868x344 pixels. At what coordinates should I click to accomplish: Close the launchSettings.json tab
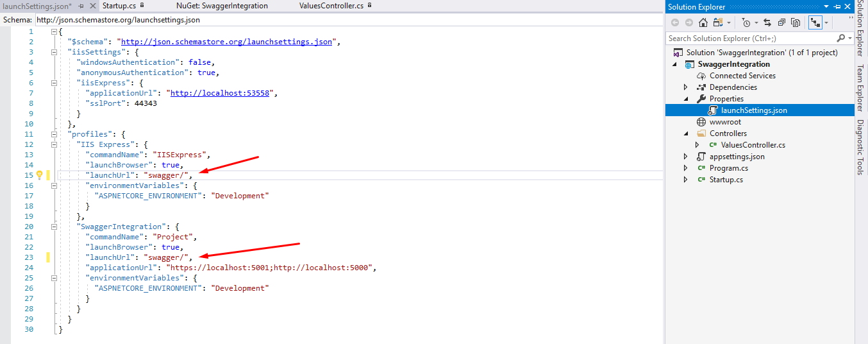(92, 6)
